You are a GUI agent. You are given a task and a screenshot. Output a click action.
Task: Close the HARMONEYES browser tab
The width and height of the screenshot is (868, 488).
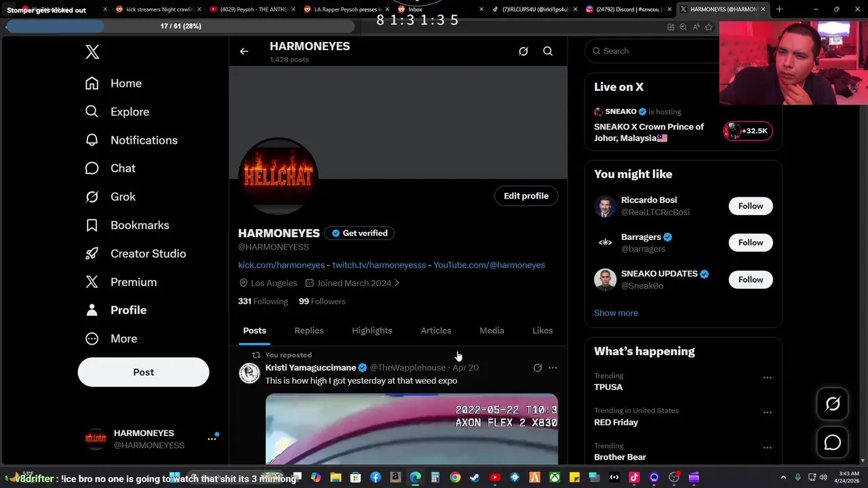pyautogui.click(x=763, y=9)
